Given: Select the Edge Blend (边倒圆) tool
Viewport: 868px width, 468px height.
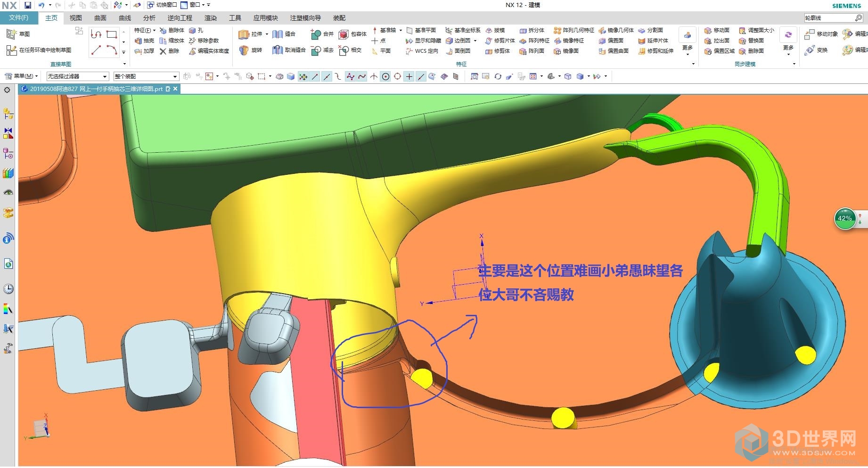Looking at the screenshot, I should (x=458, y=41).
